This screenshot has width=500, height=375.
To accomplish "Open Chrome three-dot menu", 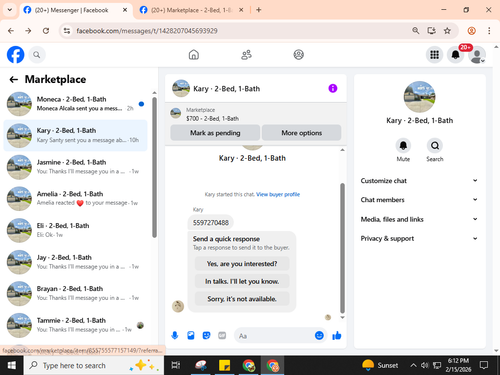I will click(489, 31).
